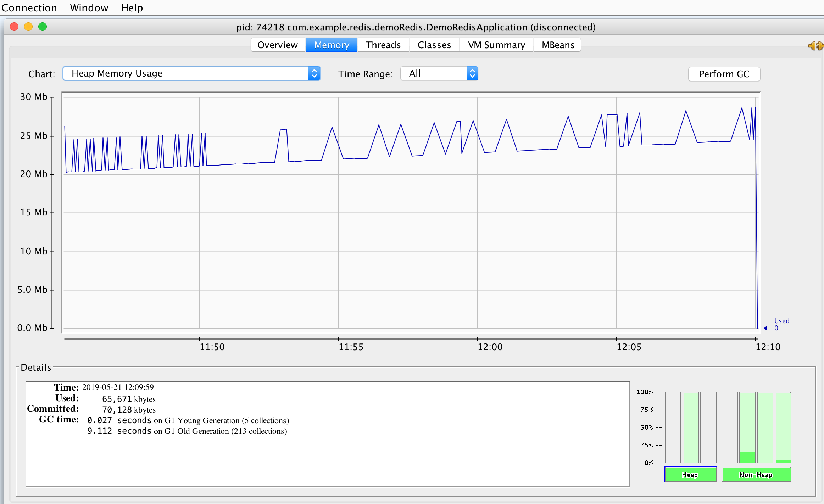The image size is (824, 504).
Task: Select the fourth Non-Heap memory pool bar
Action: pos(783,427)
